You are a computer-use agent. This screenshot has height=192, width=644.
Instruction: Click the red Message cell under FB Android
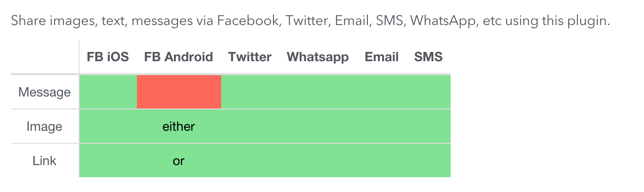[x=179, y=92]
